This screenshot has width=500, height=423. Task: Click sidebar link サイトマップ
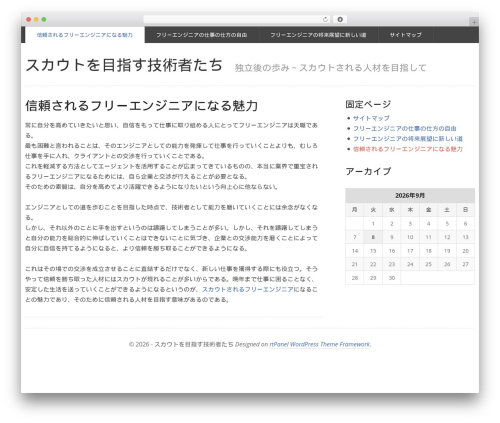point(371,118)
